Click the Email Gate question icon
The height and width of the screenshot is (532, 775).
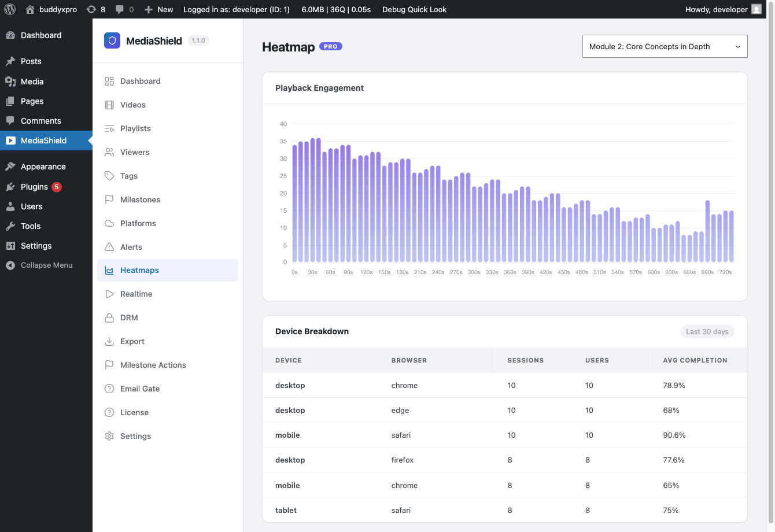tap(109, 389)
